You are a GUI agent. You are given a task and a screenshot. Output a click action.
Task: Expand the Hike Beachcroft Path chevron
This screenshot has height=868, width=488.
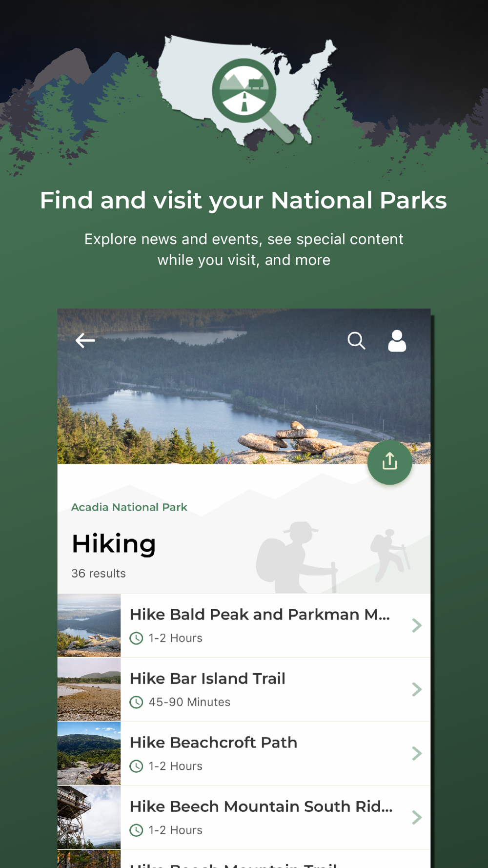pos(416,753)
